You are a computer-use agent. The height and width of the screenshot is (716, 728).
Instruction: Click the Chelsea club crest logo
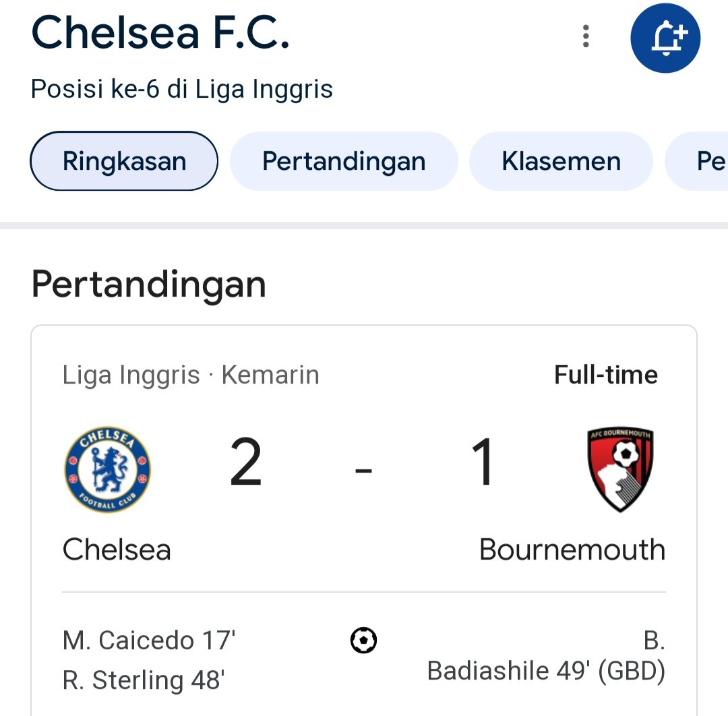click(108, 469)
